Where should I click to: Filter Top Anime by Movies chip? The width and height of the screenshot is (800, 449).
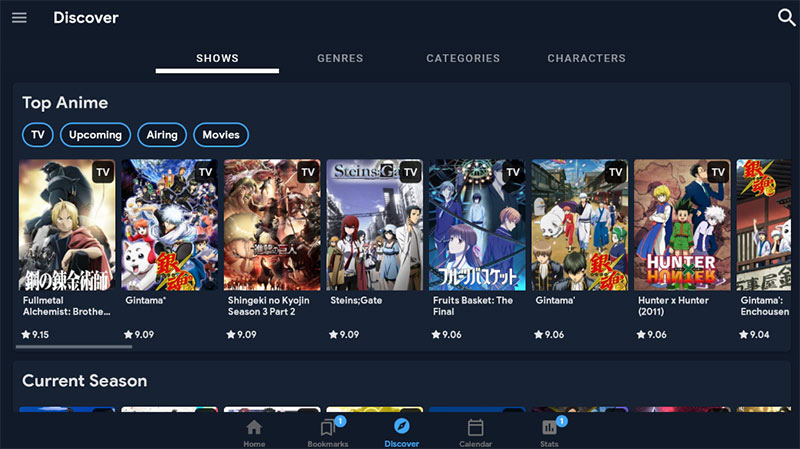pyautogui.click(x=221, y=135)
